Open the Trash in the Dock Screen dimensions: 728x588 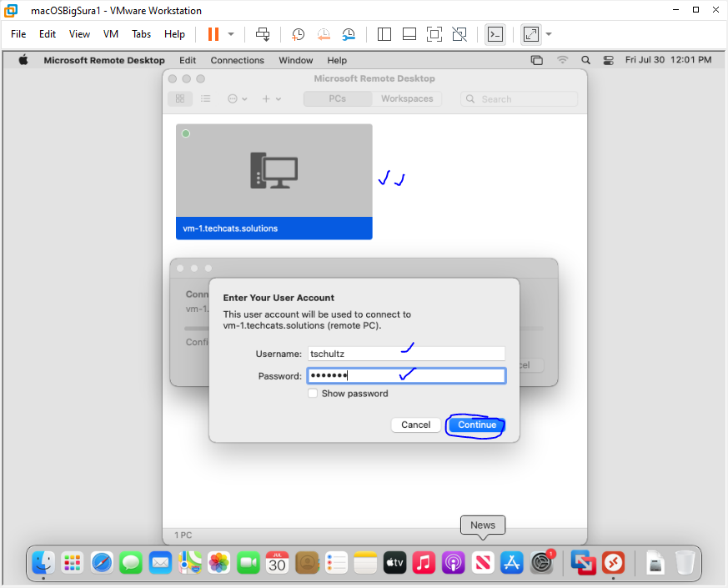pos(685,563)
